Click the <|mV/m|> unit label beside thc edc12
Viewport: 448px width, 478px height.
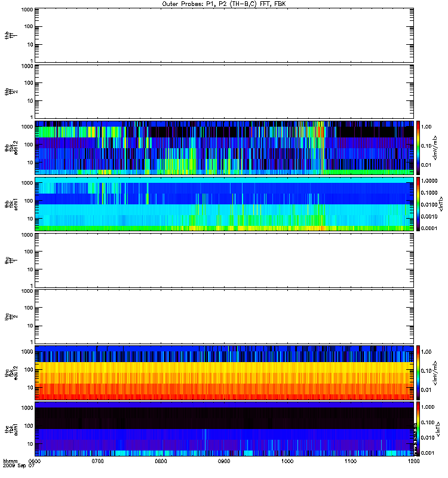(x=435, y=373)
